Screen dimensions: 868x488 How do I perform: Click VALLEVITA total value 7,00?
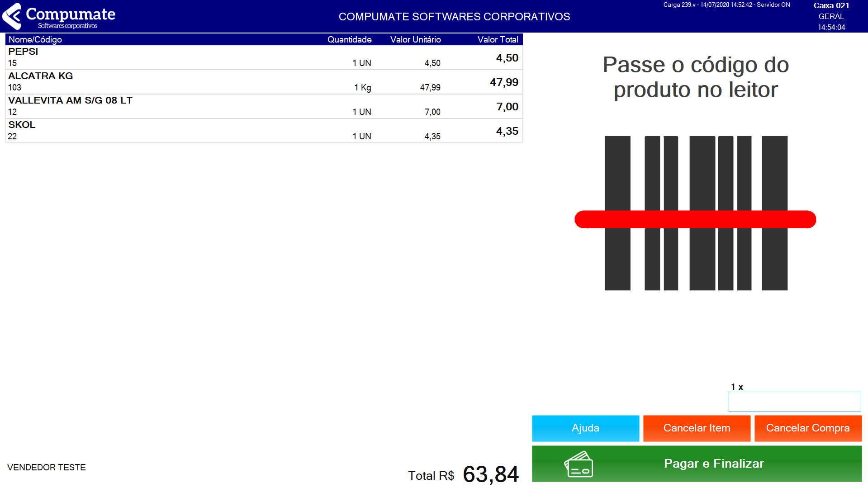(x=507, y=107)
